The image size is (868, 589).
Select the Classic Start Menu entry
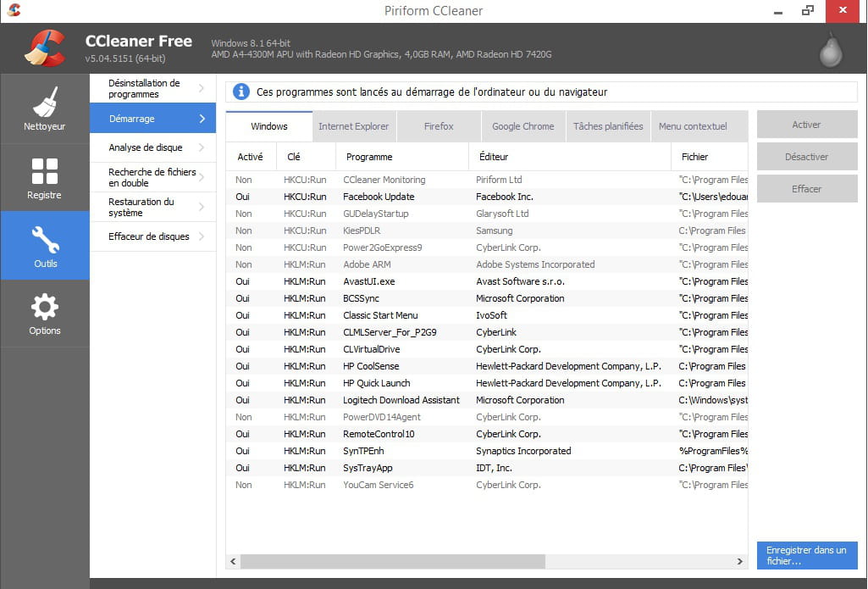pyautogui.click(x=487, y=315)
